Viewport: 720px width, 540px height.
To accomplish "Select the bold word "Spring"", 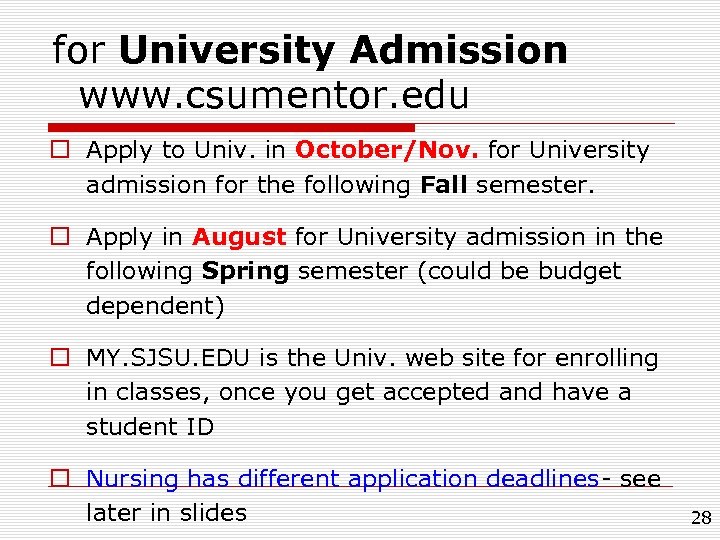I will point(247,272).
